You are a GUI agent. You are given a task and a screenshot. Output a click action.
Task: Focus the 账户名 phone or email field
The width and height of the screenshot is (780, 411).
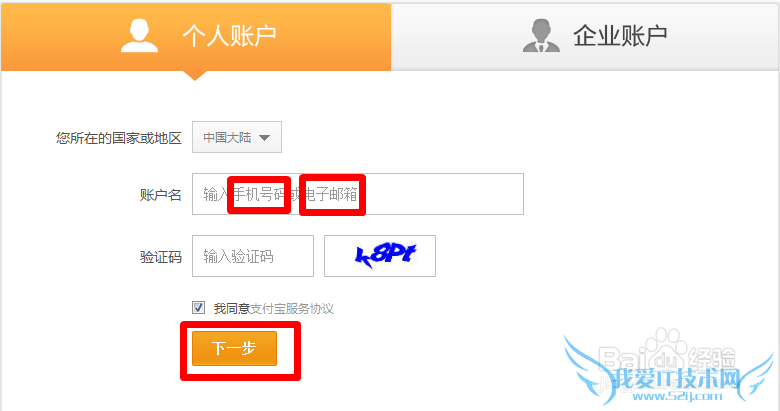(358, 194)
